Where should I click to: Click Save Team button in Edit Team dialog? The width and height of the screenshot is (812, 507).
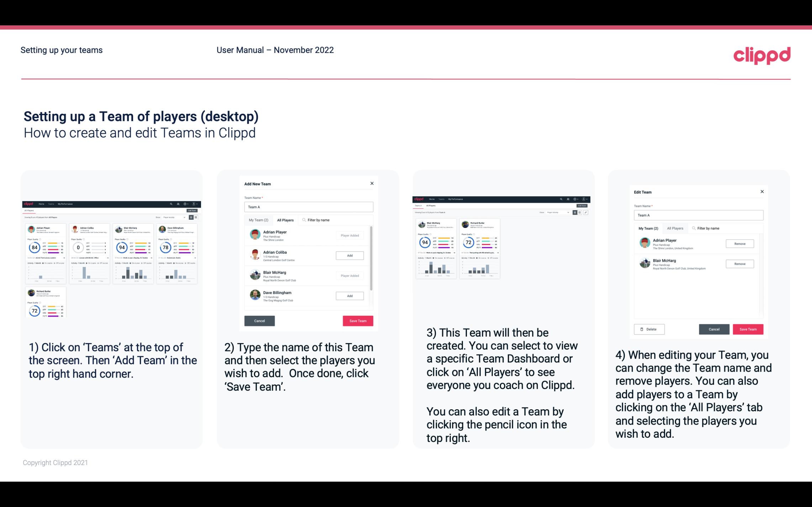click(x=749, y=329)
